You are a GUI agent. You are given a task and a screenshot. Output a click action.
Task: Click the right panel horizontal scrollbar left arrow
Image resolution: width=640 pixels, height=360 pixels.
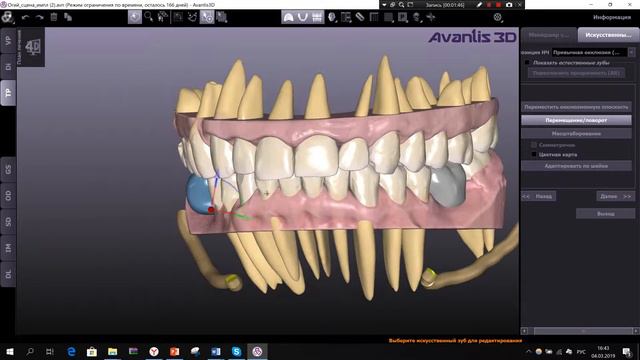tap(524, 331)
